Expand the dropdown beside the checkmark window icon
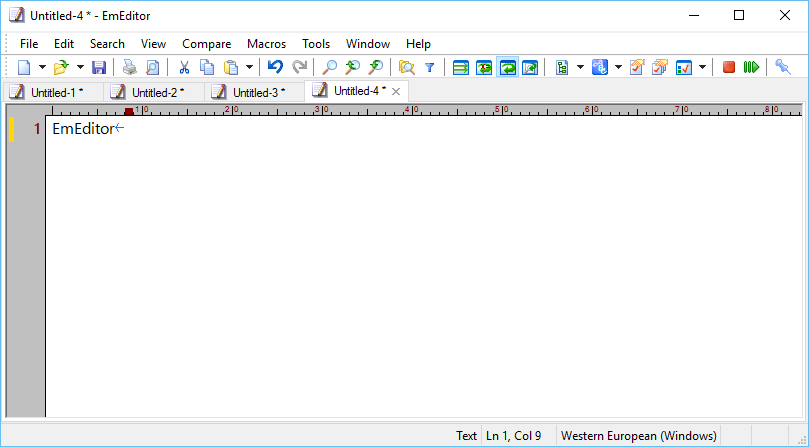This screenshot has height=447, width=809. (702, 67)
